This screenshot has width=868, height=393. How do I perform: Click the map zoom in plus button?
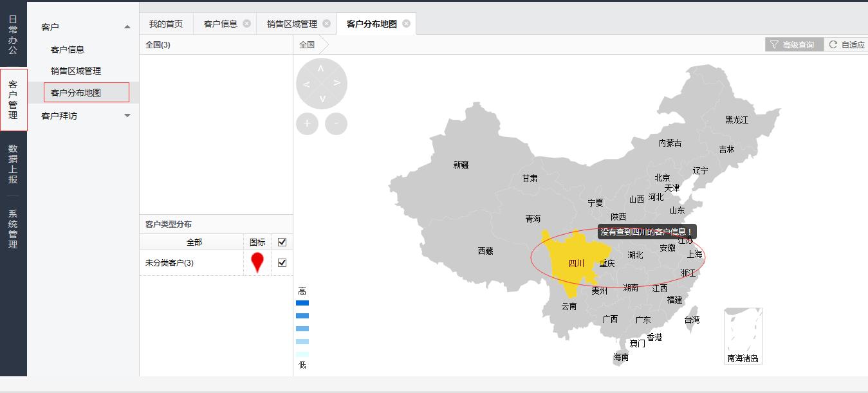pyautogui.click(x=307, y=123)
